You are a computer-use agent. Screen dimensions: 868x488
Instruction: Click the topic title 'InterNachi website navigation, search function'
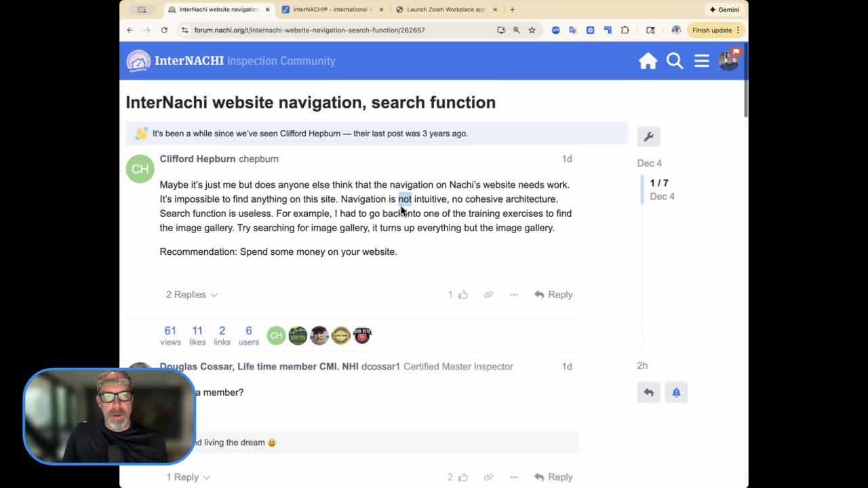pos(311,102)
